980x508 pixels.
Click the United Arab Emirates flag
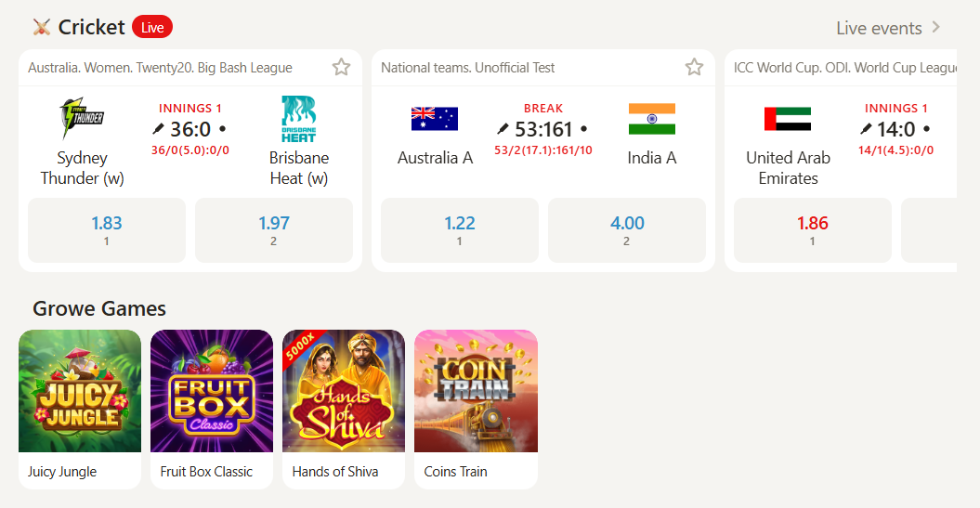[x=788, y=119]
